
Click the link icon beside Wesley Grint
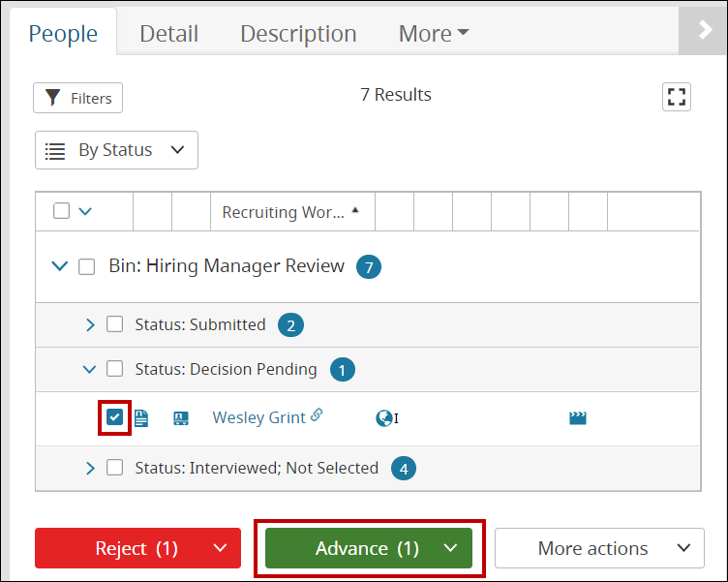point(317,416)
